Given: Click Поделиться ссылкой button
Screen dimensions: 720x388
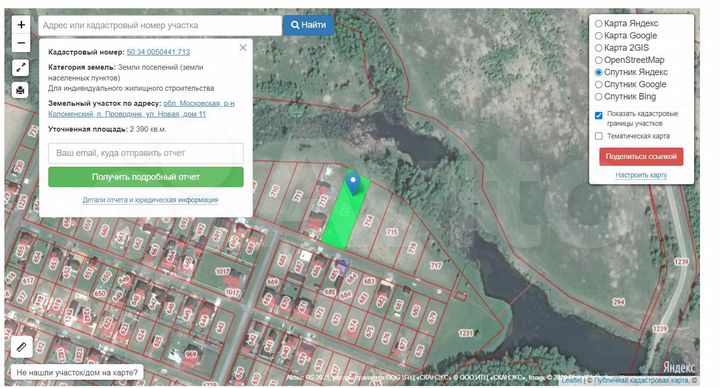Looking at the screenshot, I should tap(641, 157).
